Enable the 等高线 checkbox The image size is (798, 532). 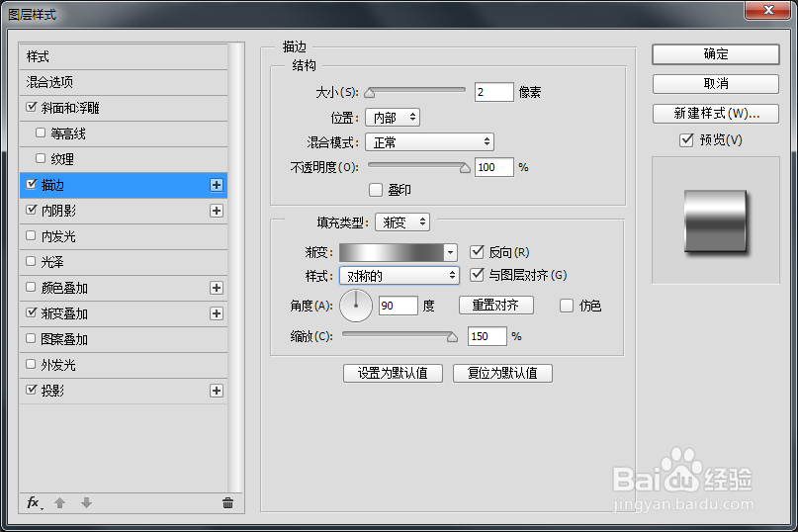(x=41, y=133)
